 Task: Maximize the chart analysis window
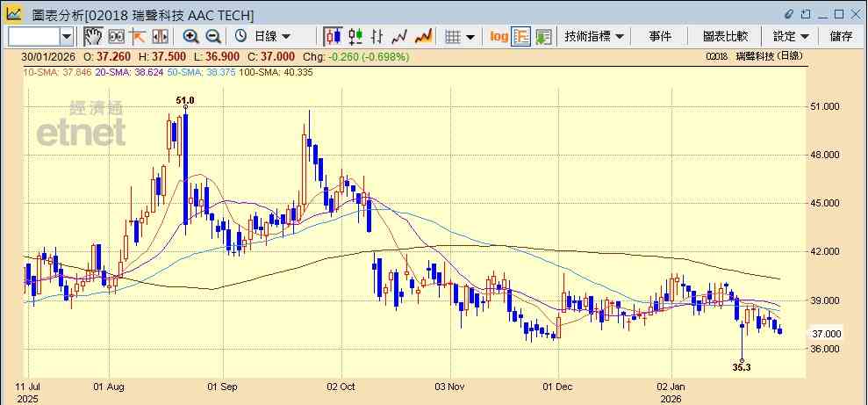[x=839, y=14]
